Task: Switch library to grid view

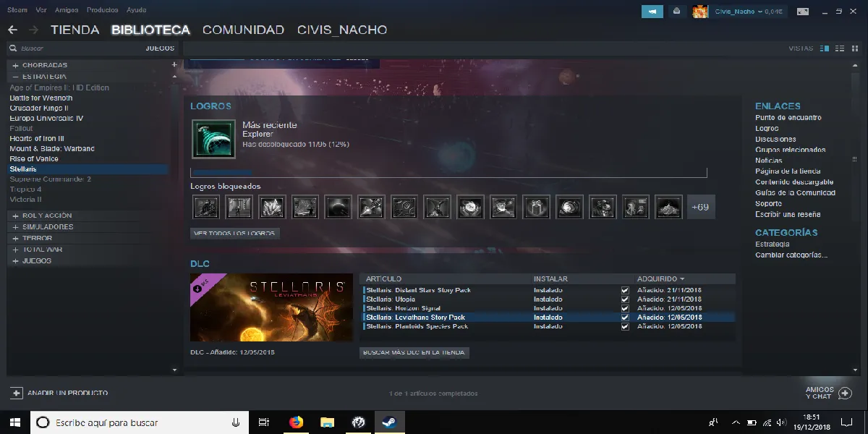Action: [x=855, y=48]
